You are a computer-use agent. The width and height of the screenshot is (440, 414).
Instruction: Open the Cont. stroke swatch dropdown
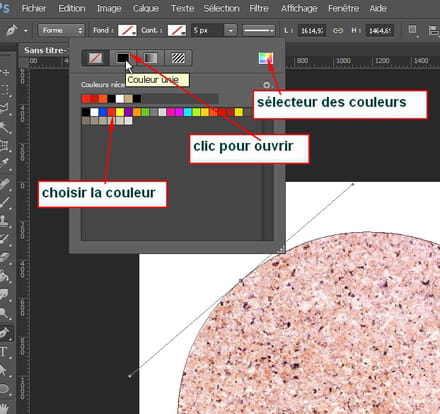pyautogui.click(x=177, y=30)
